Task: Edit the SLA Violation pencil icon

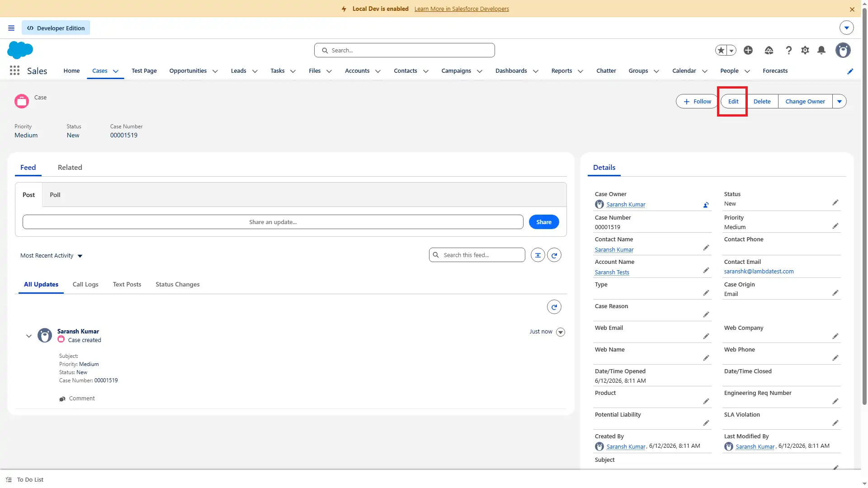Action: click(x=835, y=423)
